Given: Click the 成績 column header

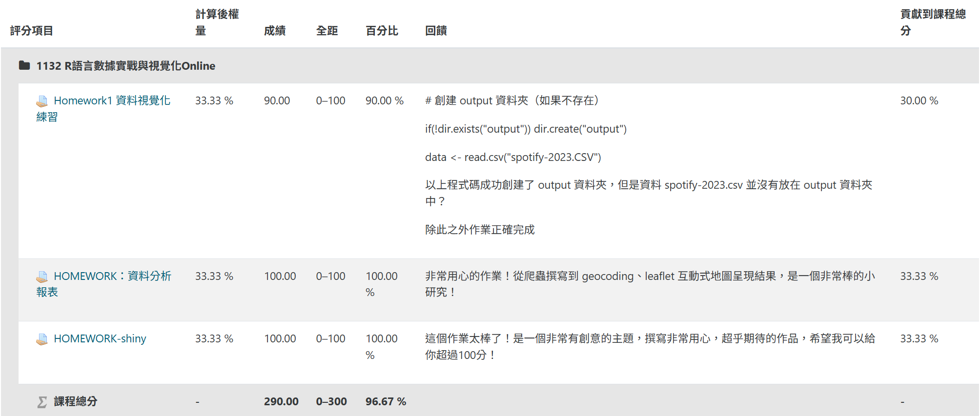Looking at the screenshot, I should click(x=275, y=31).
